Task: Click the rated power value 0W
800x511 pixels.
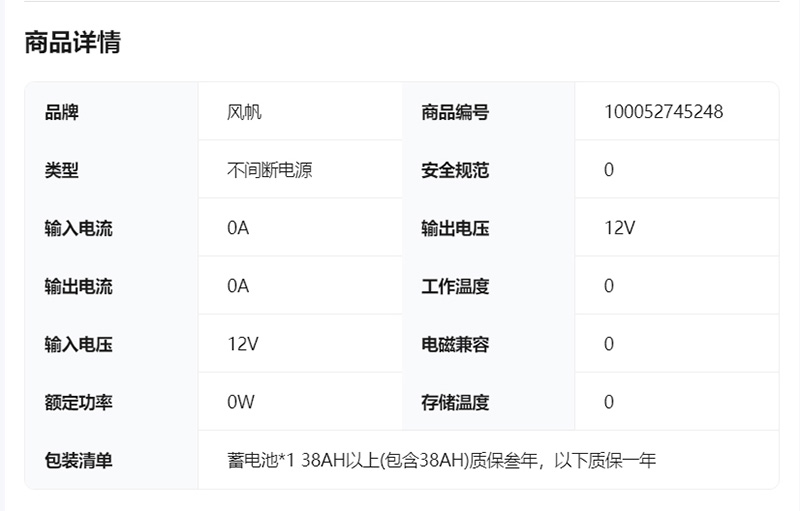Action: click(241, 402)
